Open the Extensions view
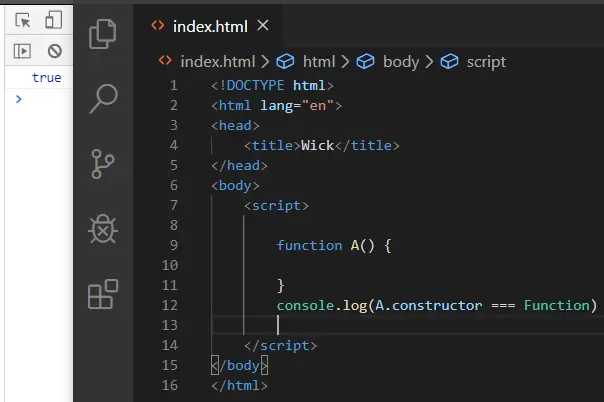Viewport: 604px width, 402px height. click(103, 294)
